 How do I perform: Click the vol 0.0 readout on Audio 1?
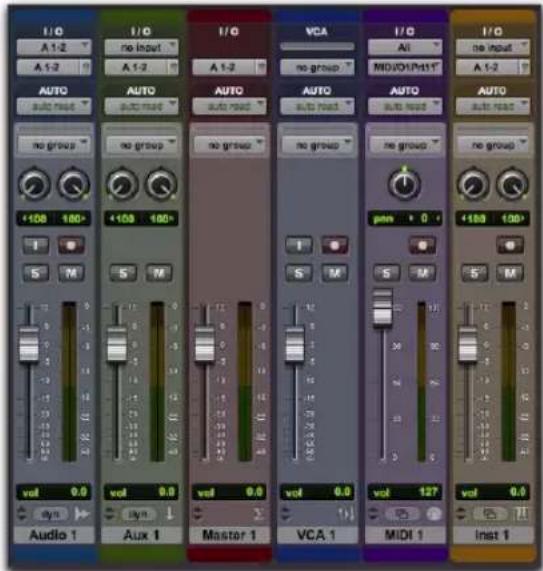tap(54, 492)
